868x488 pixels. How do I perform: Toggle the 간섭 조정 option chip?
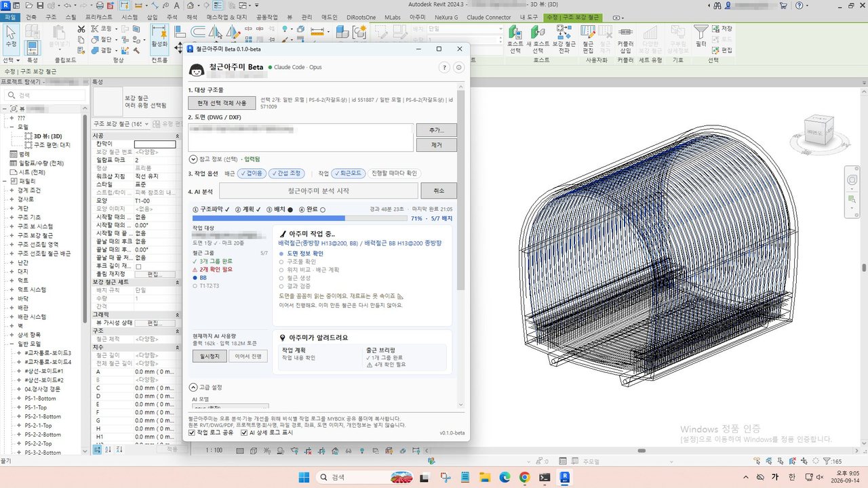pyautogui.click(x=286, y=174)
